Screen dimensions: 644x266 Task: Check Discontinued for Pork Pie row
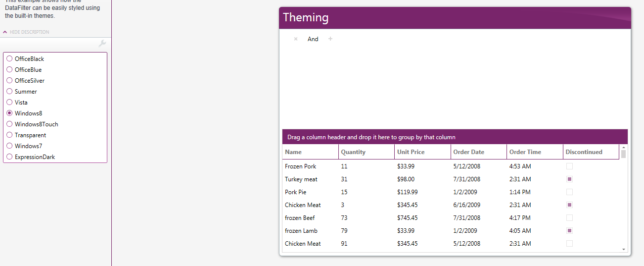click(x=569, y=192)
